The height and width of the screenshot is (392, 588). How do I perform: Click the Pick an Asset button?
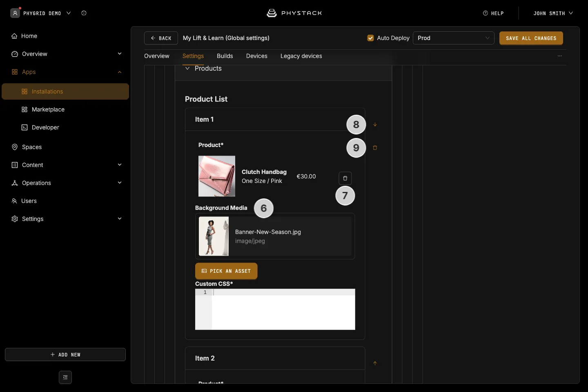coord(226,271)
